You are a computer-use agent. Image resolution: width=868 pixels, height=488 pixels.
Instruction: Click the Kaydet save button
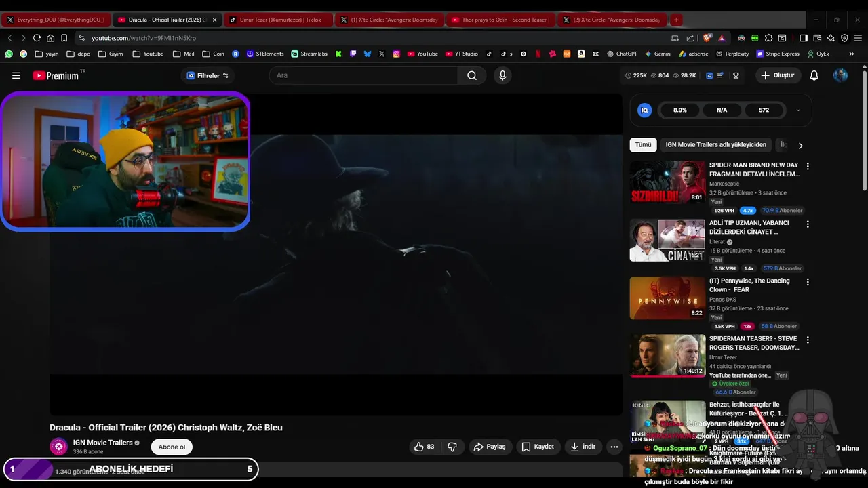click(x=538, y=447)
